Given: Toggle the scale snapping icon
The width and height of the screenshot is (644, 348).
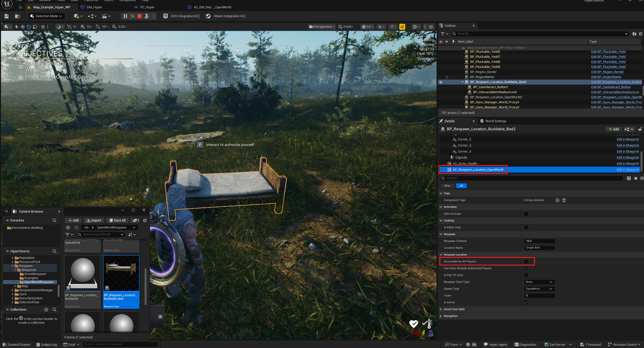Looking at the screenshot, I should pos(114,27).
